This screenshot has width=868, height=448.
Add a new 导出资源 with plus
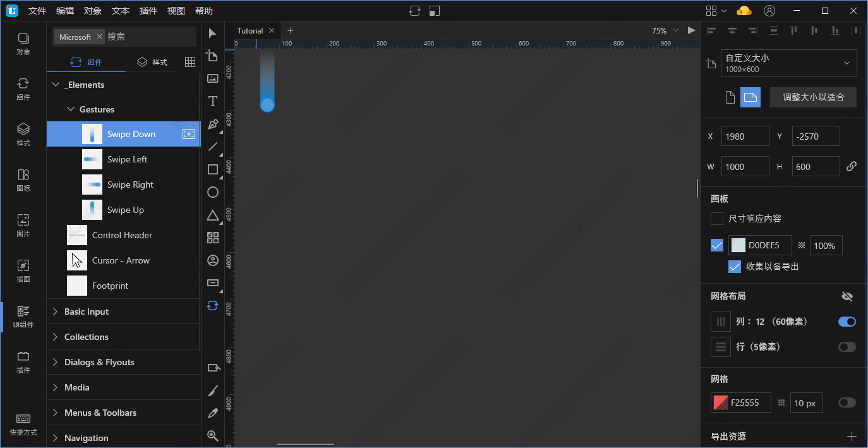pos(852,436)
